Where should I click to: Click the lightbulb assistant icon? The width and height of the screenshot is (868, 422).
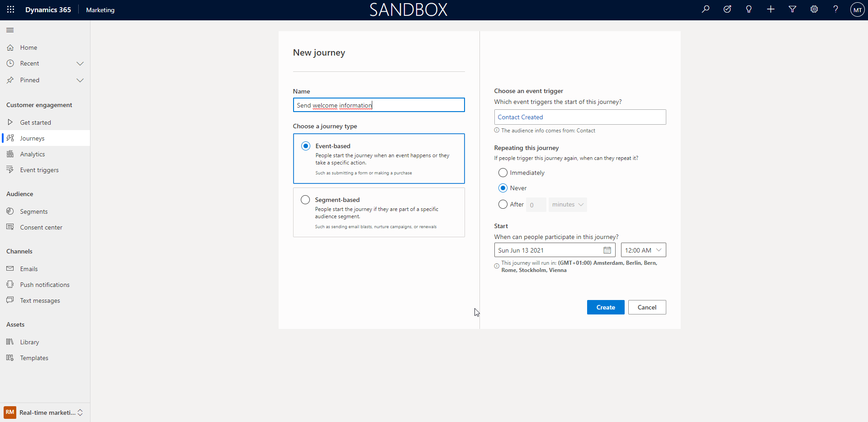tap(749, 9)
